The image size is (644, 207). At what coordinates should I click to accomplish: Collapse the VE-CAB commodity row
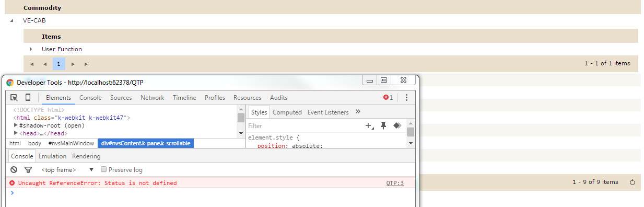(x=11, y=20)
